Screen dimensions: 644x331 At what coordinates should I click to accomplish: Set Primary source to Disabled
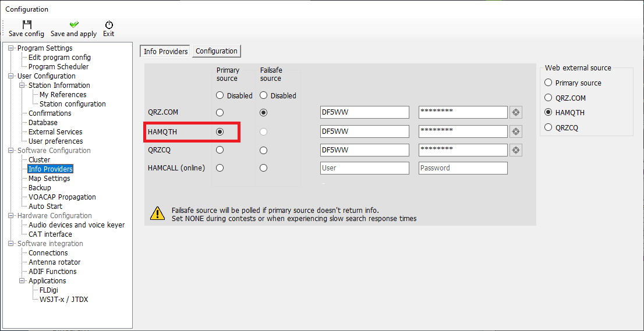pos(220,95)
